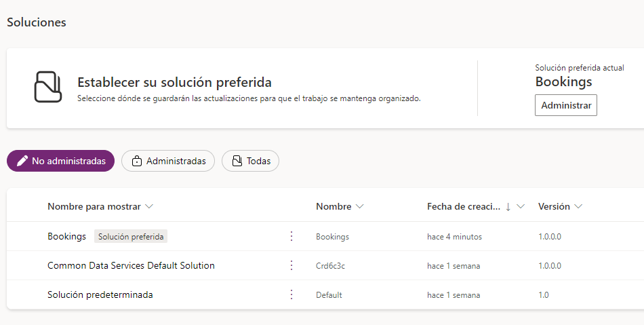Expand the Nombre column dropdown chevron
This screenshot has width=644, height=325.
coord(360,206)
